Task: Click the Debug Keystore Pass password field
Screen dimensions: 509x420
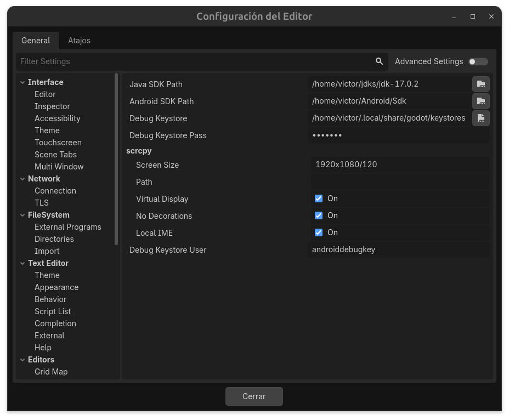Action: [399, 135]
